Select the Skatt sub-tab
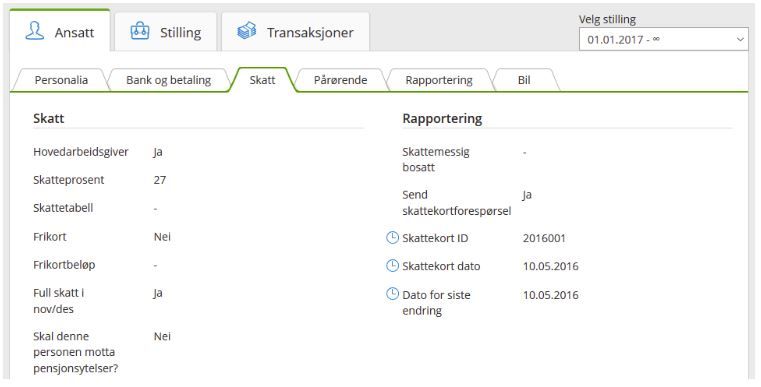Image resolution: width=761 pixels, height=387 pixels. tap(263, 80)
